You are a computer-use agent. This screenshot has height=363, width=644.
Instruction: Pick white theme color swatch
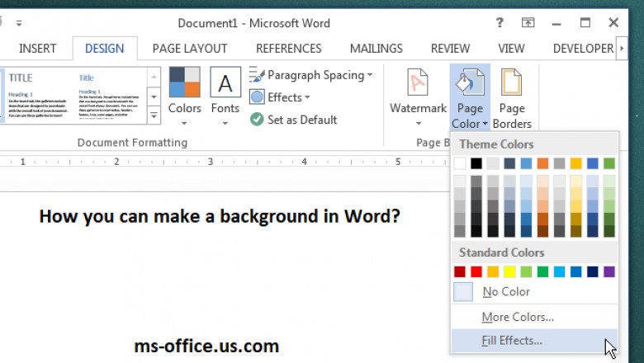(460, 163)
